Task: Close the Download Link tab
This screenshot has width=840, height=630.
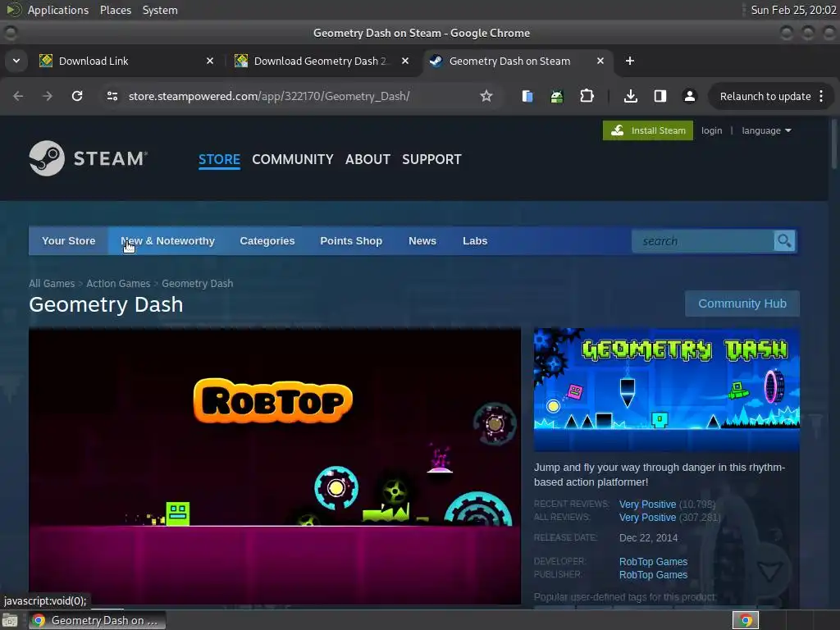Action: pos(210,61)
